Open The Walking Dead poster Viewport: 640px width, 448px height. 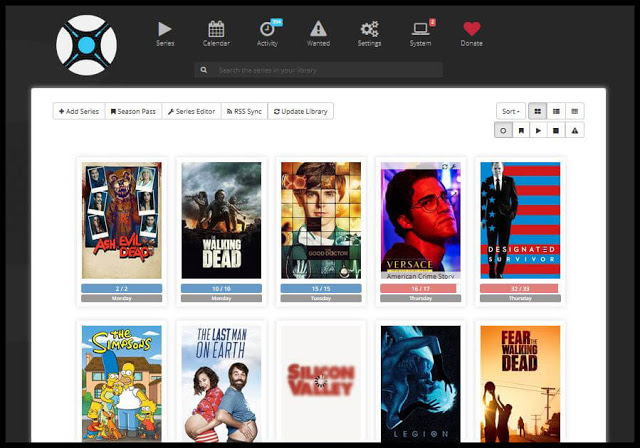[x=221, y=220]
